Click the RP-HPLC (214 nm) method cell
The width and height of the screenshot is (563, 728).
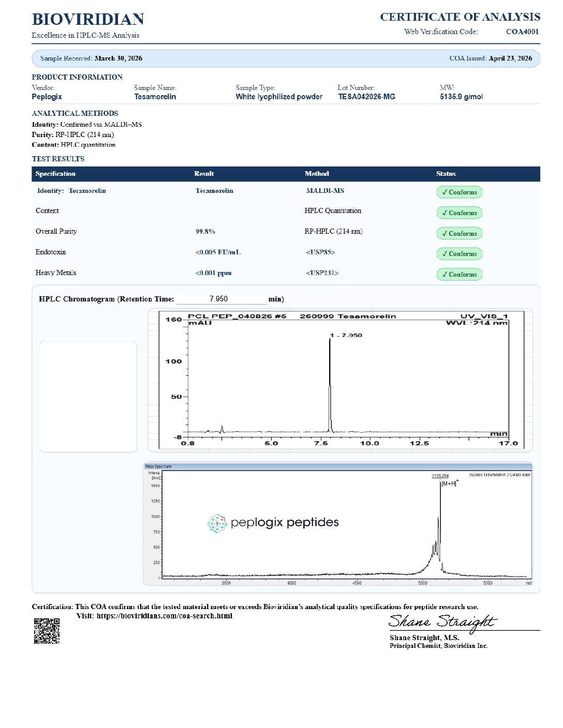point(333,232)
